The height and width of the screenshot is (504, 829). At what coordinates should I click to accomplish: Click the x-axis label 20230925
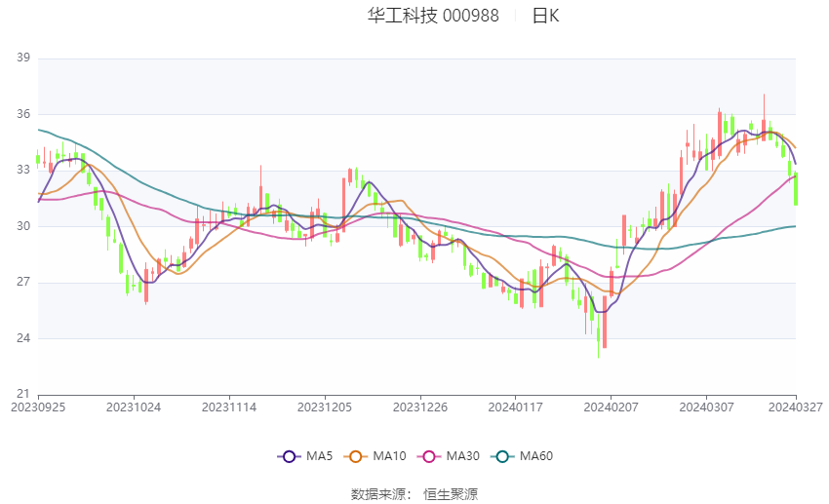[38, 407]
